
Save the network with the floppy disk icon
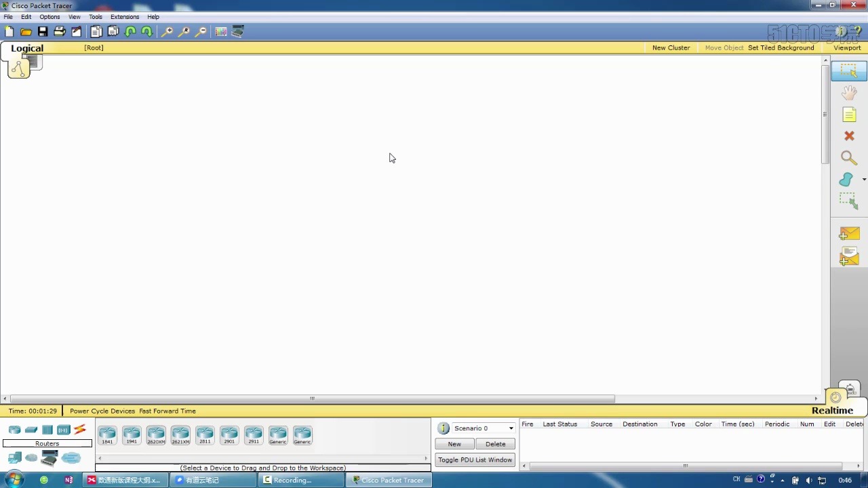43,32
